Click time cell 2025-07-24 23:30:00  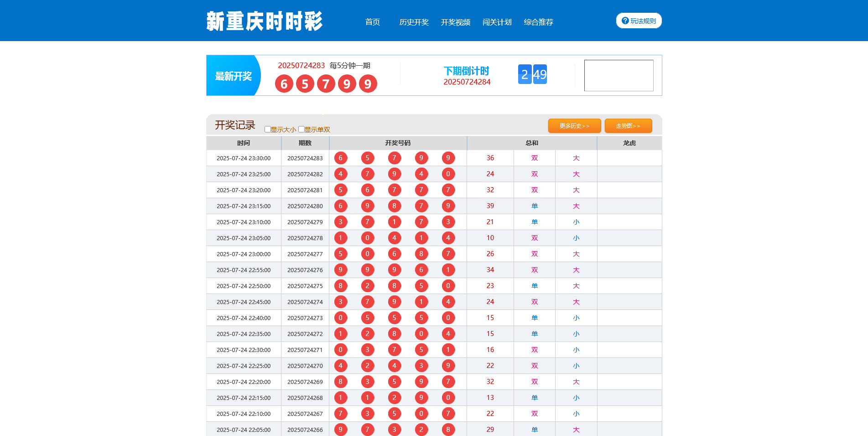coord(244,158)
